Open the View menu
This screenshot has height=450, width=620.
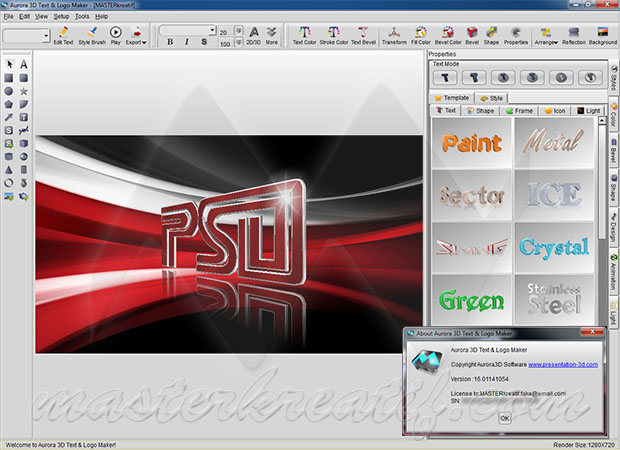pyautogui.click(x=42, y=17)
